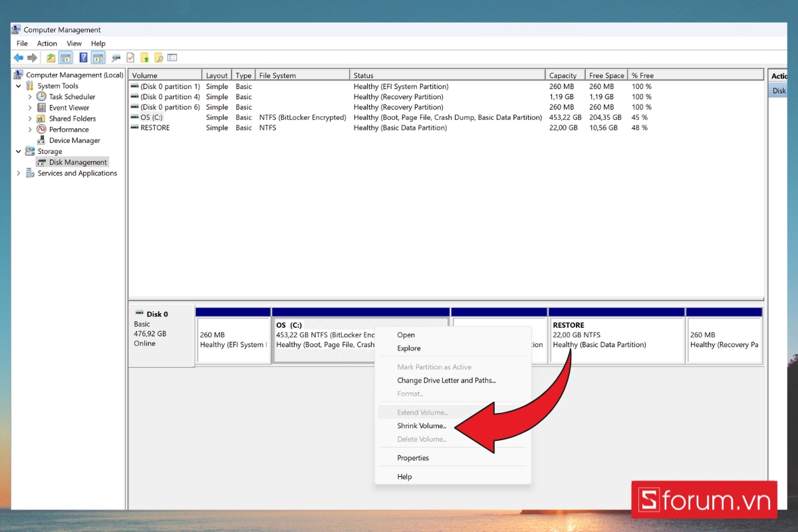
Task: Click the folder with green arrow toolbar icon
Action: pyautogui.click(x=144, y=58)
